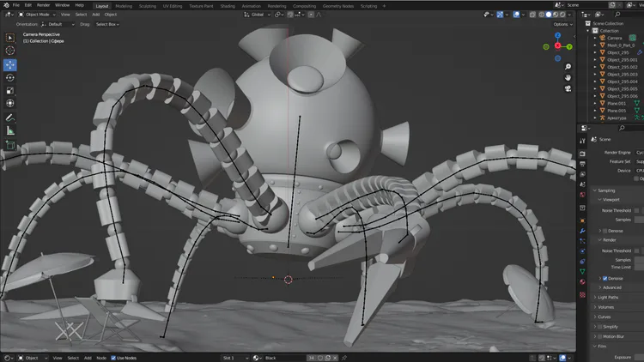Click the outliner search magnifier
Viewport: 644px width, 362px height.
click(x=617, y=15)
